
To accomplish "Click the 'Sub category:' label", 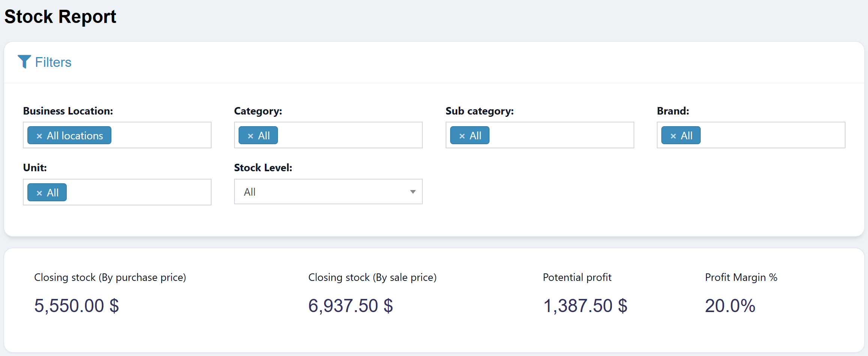I will point(480,111).
